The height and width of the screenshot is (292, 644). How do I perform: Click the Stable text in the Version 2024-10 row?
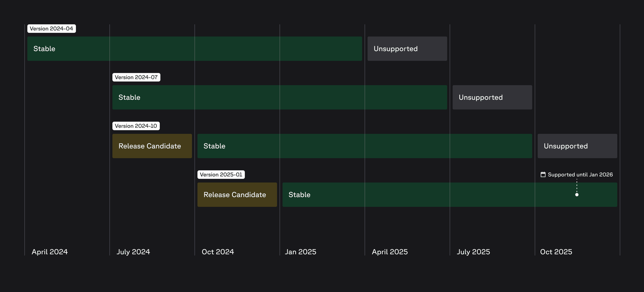click(214, 146)
